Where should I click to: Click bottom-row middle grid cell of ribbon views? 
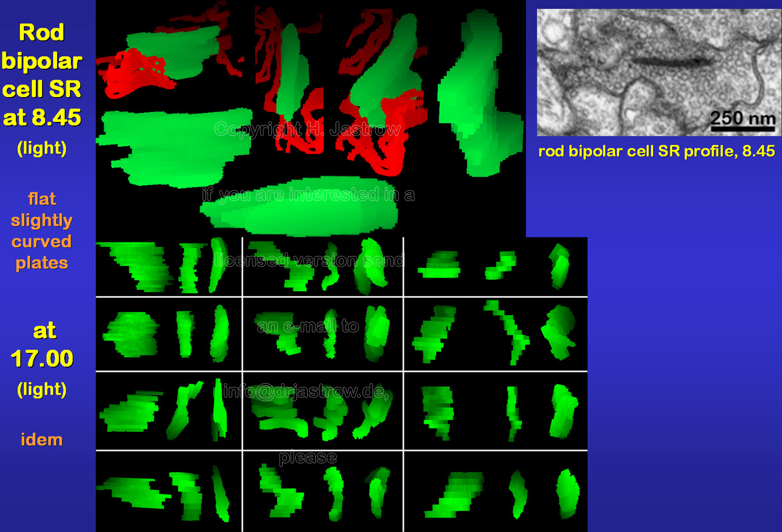(x=323, y=491)
